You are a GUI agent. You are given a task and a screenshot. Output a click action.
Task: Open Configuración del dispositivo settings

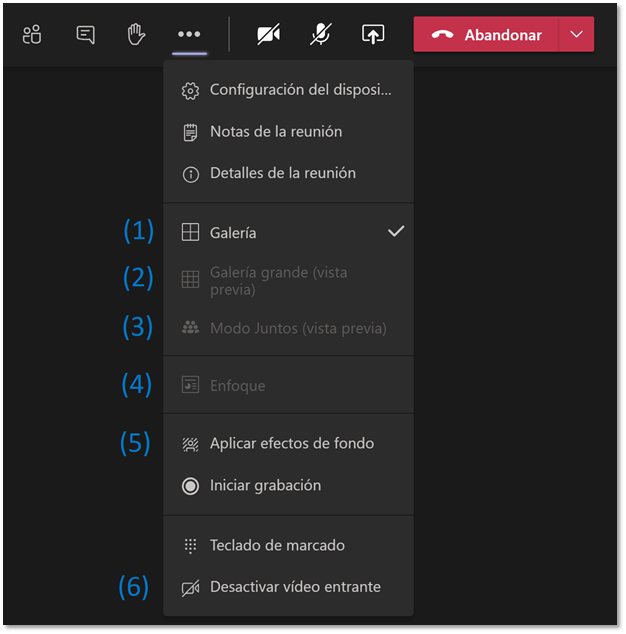(288, 90)
